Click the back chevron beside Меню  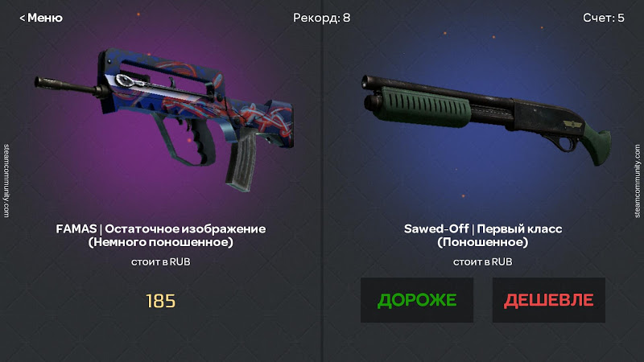click(x=23, y=18)
